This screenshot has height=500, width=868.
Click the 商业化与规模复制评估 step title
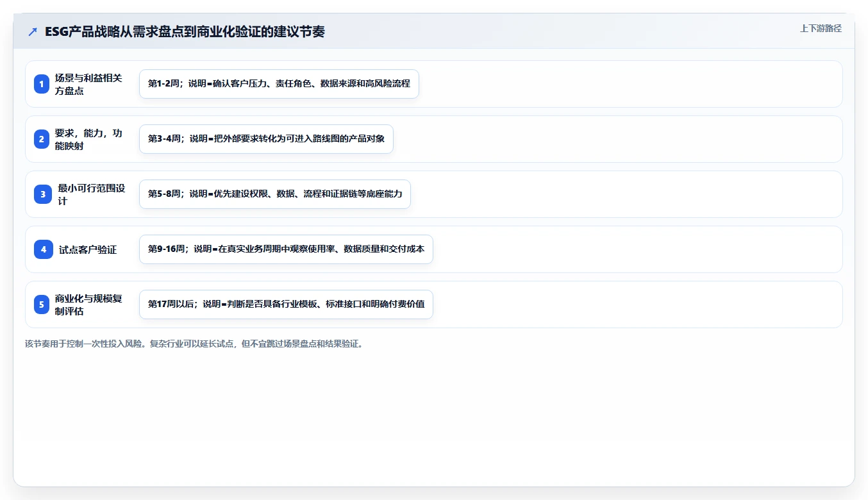88,304
